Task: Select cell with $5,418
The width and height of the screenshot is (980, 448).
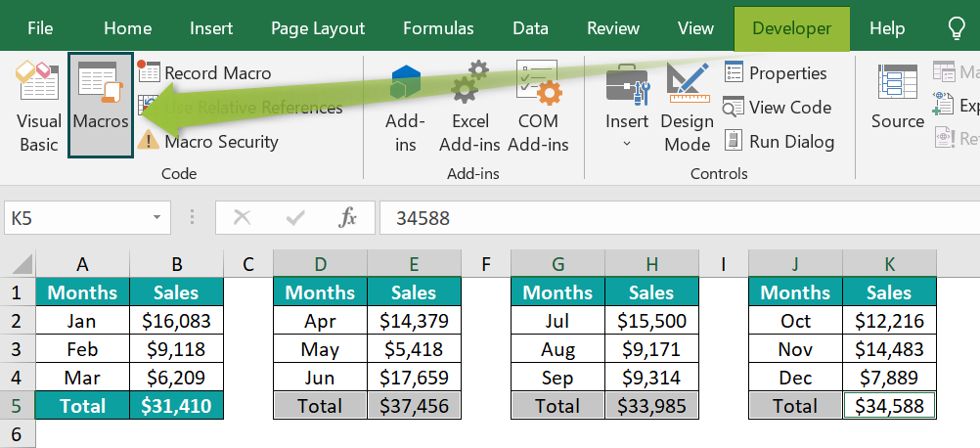Action: (x=414, y=348)
